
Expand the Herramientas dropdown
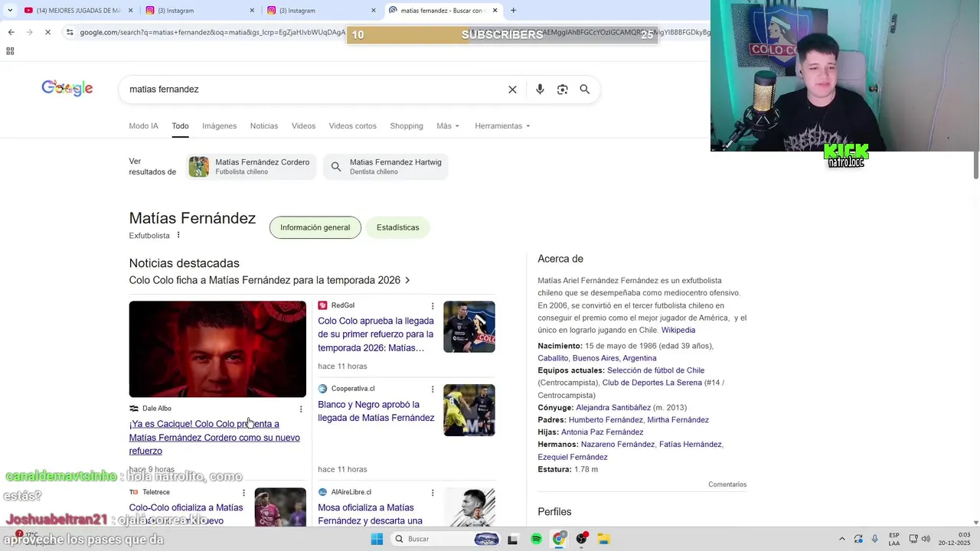click(x=502, y=126)
